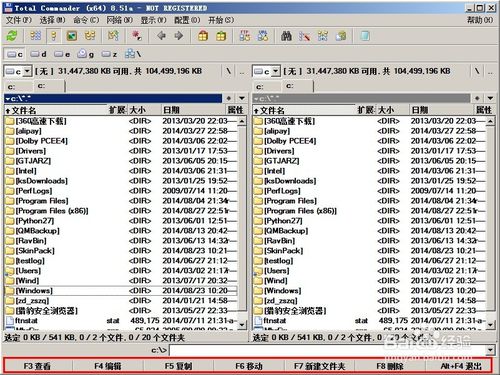Open the multi-rename tool icon
The width and height of the screenshot is (500, 375).
[304, 36]
